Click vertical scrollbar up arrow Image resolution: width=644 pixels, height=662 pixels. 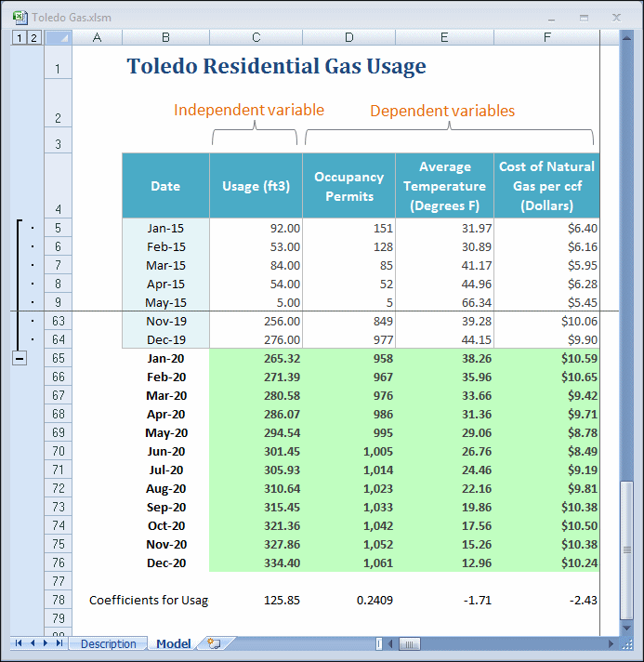[626, 38]
